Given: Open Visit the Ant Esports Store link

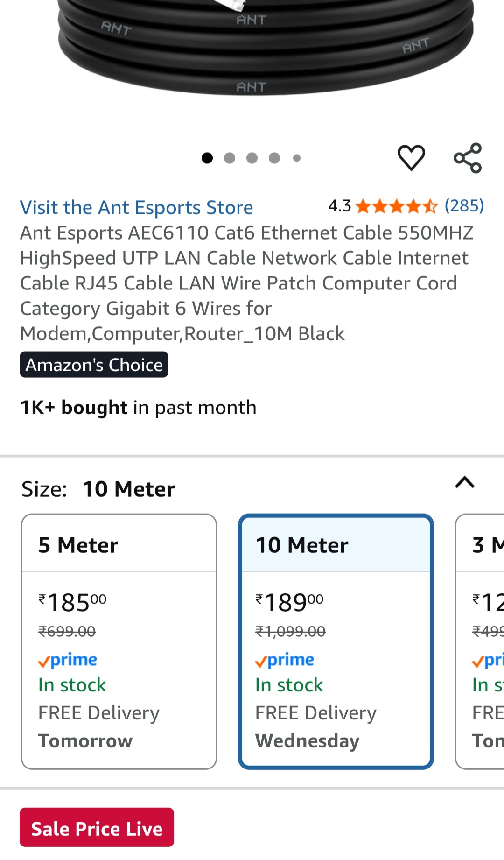Looking at the screenshot, I should coord(136,208).
